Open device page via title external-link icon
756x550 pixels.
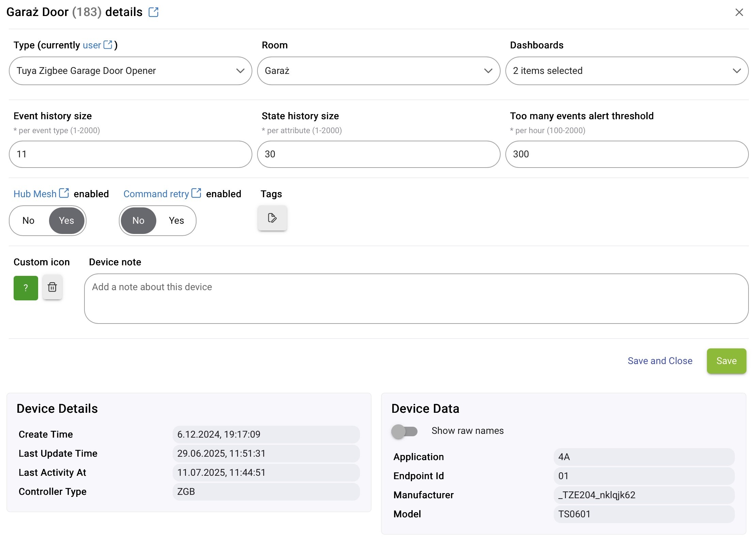[154, 12]
